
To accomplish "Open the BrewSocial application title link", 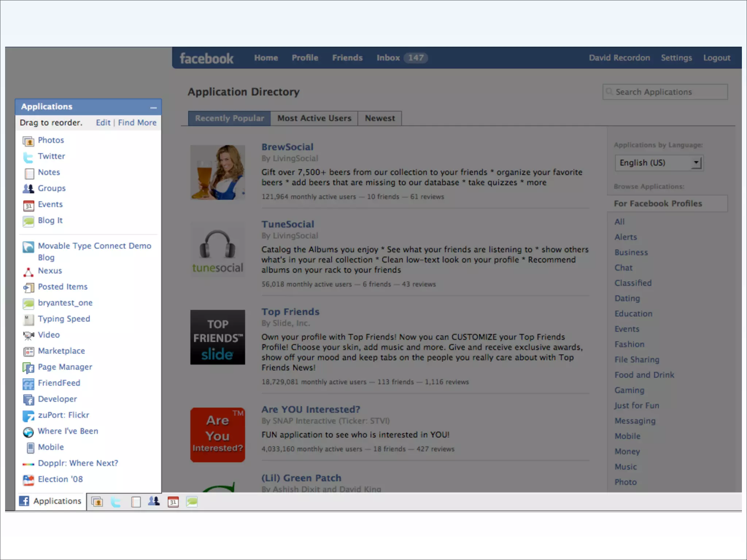I will click(x=287, y=147).
